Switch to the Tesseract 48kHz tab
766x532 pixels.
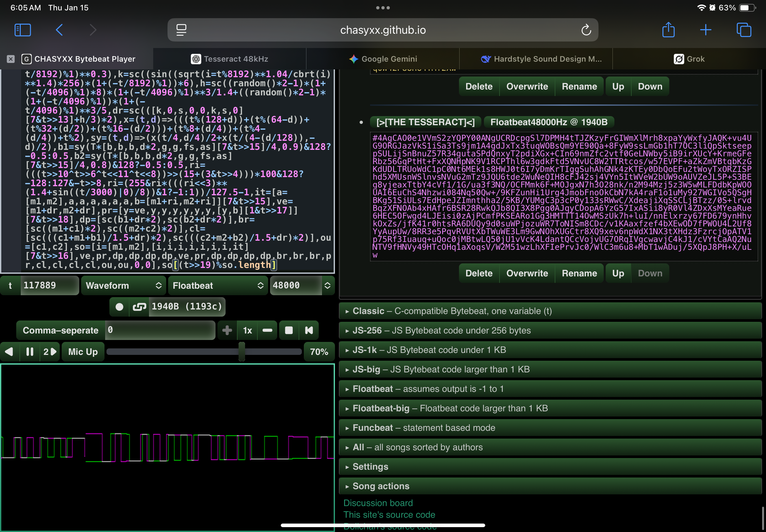230,59
